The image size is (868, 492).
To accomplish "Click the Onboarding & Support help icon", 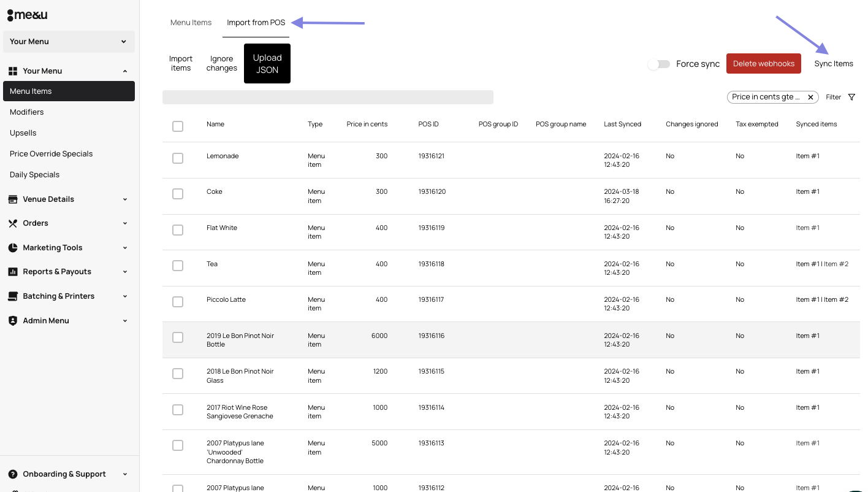I will 13,474.
